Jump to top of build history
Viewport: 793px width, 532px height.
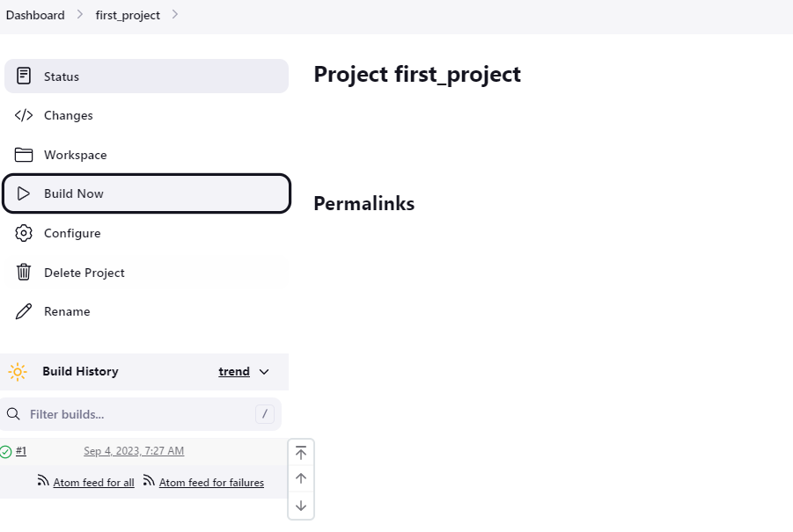click(301, 453)
